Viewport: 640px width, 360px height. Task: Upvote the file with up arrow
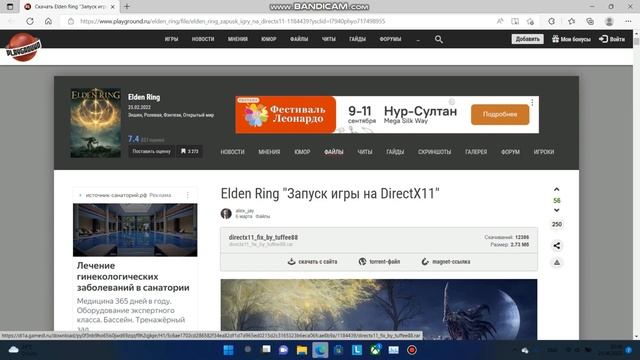(x=556, y=189)
